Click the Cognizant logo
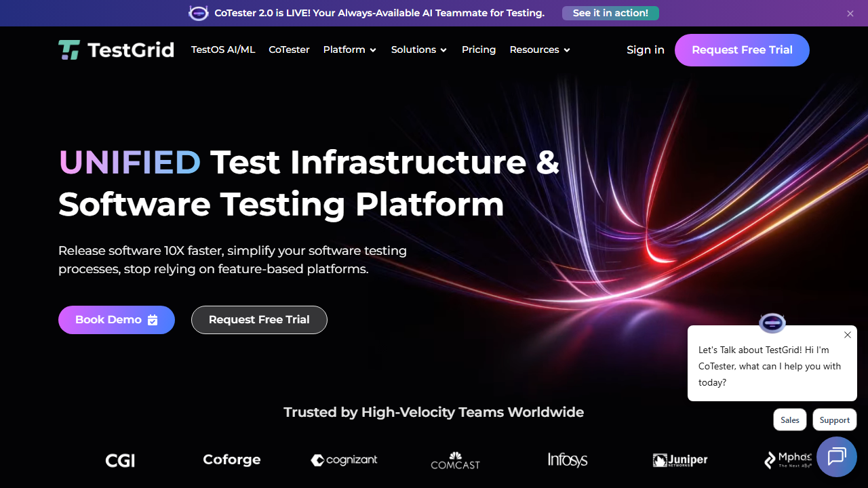 tap(344, 460)
